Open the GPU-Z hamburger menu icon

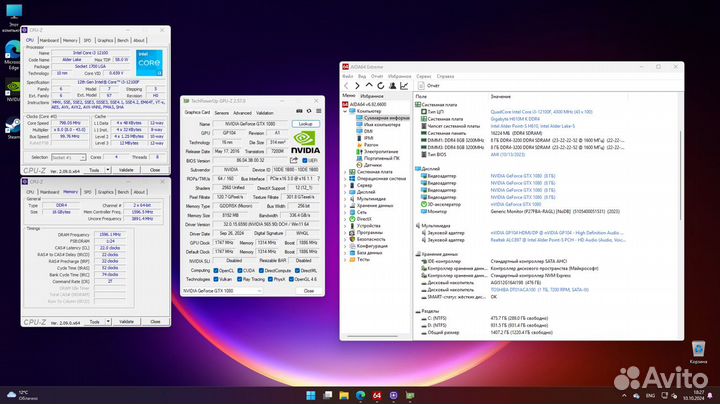pyautogui.click(x=319, y=111)
